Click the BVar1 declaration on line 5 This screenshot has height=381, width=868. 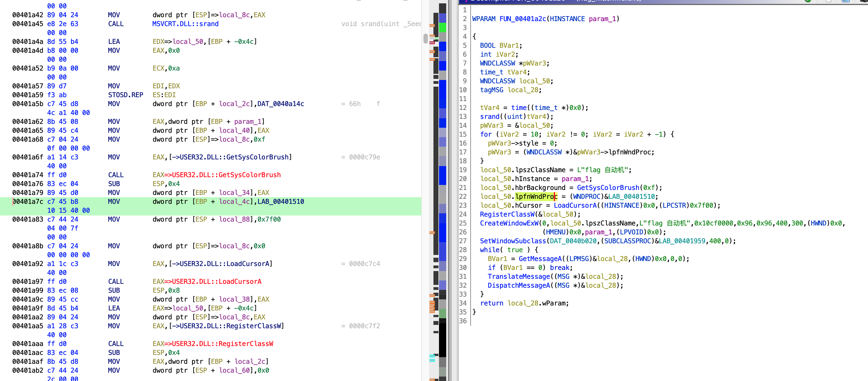point(509,46)
